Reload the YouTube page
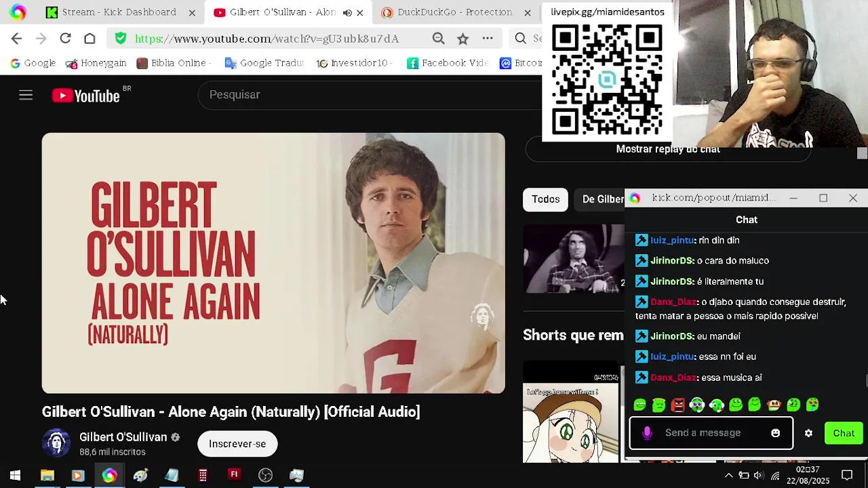Image resolution: width=868 pixels, height=488 pixels. pos(65,39)
